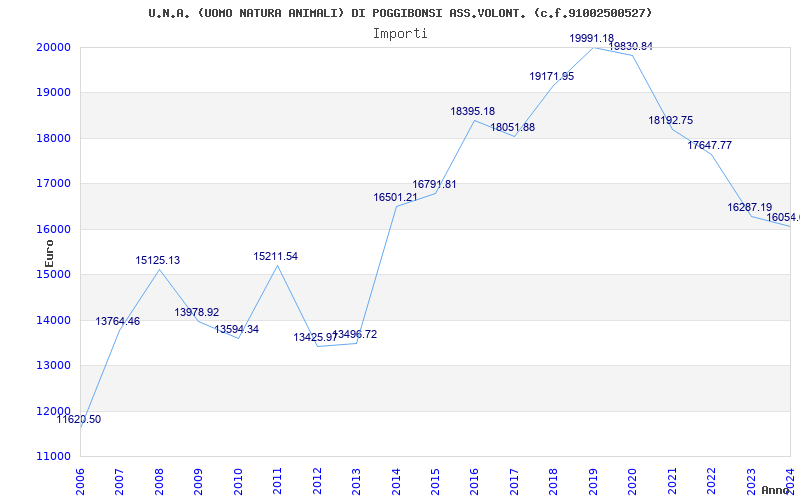Click data label 13594.34
Viewport: 800px width, 500px height.
click(236, 330)
